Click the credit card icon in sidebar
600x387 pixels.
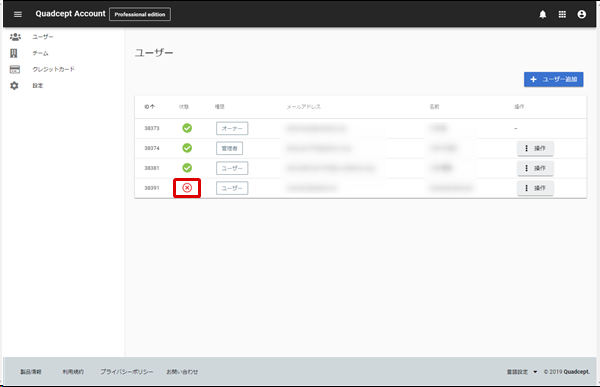(x=15, y=69)
